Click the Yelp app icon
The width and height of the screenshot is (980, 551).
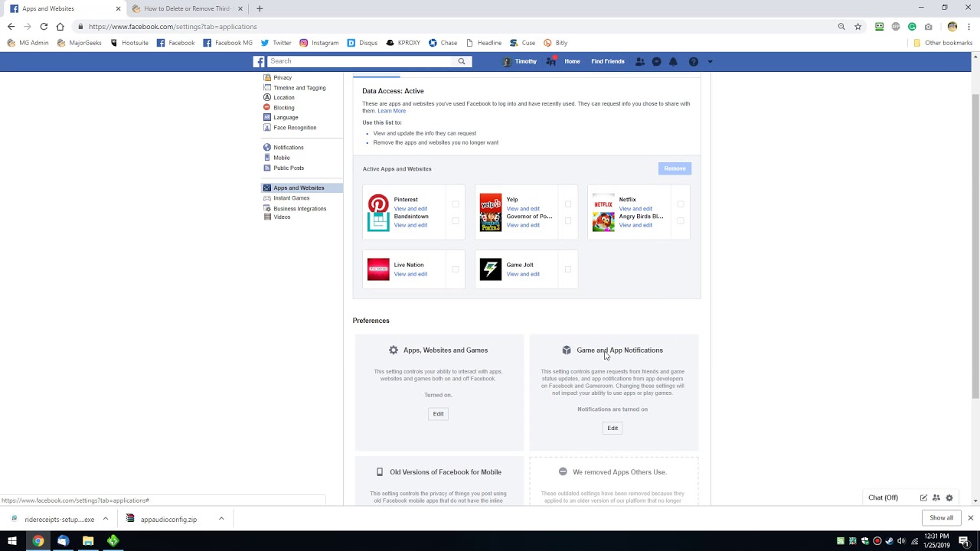pyautogui.click(x=491, y=204)
